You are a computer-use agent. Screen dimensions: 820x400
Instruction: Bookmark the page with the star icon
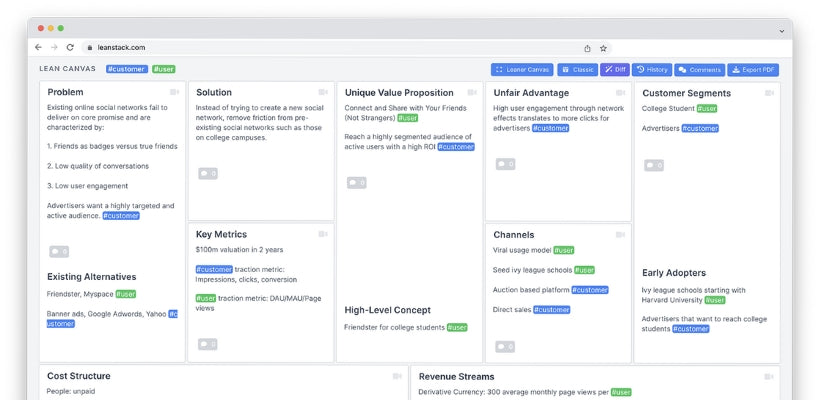click(603, 47)
